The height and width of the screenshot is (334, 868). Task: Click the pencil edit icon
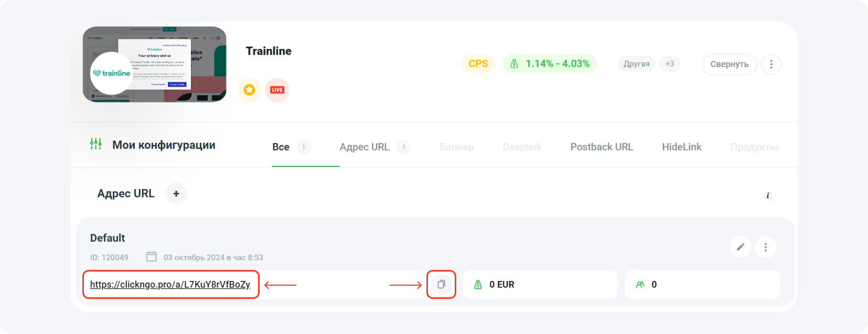coord(741,247)
